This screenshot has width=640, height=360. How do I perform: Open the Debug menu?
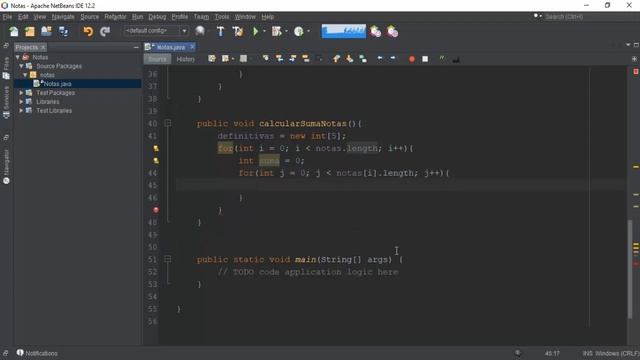(157, 17)
